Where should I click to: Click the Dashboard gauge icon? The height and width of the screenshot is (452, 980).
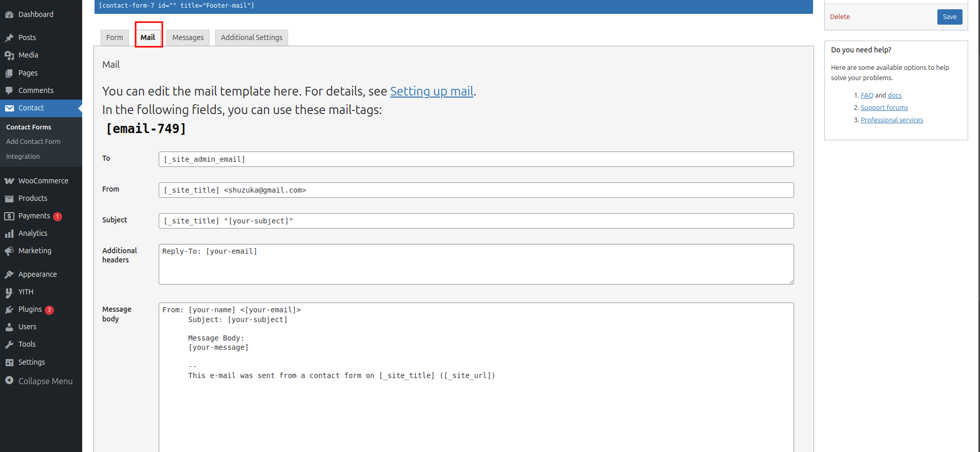click(x=9, y=15)
